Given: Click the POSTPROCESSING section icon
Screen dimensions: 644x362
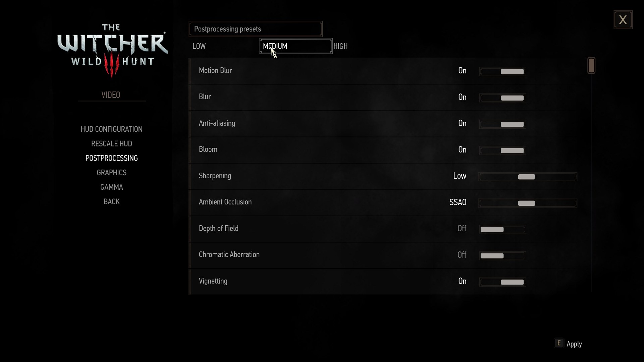Looking at the screenshot, I should [x=111, y=158].
